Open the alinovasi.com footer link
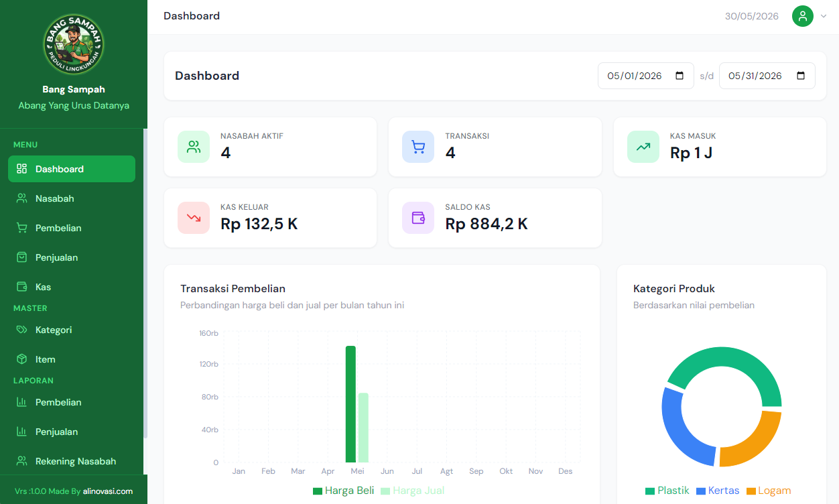Image resolution: width=839 pixels, height=504 pixels. point(108,491)
